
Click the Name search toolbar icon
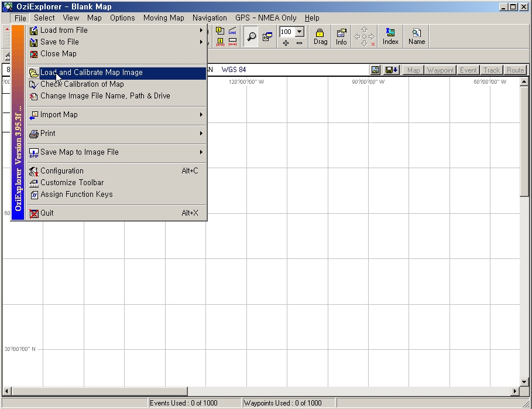[417, 36]
